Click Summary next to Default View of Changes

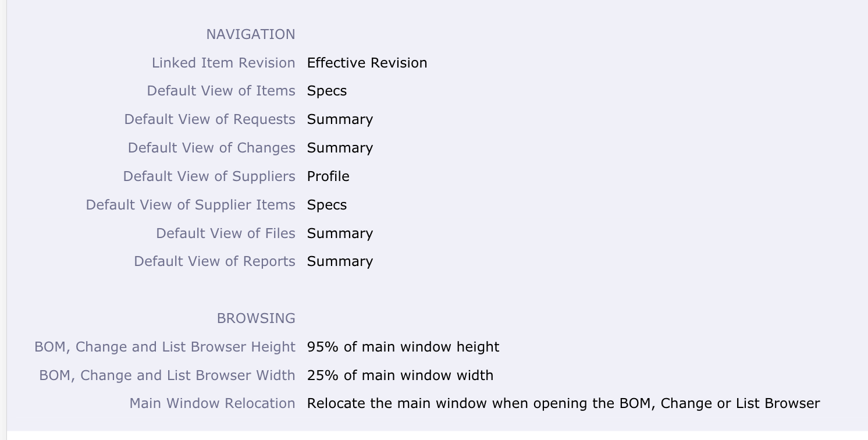(340, 148)
